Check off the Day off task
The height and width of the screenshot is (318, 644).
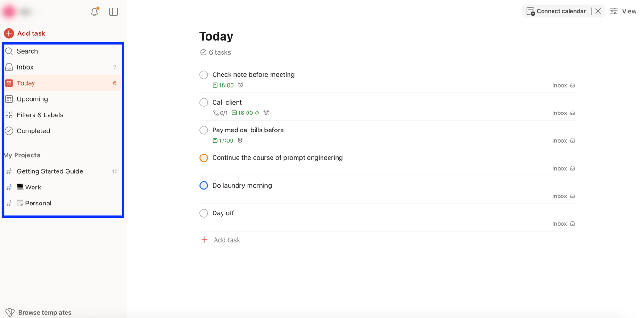point(204,213)
